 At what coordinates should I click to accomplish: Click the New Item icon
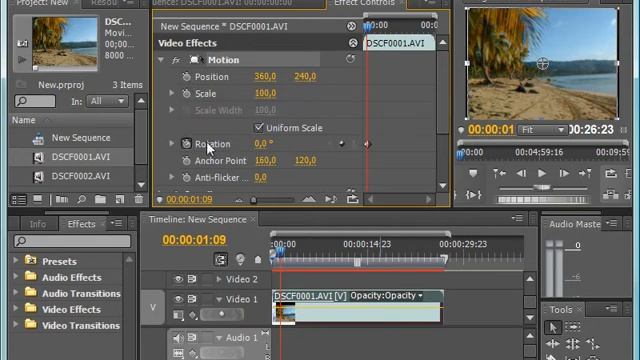pyautogui.click(x=120, y=199)
